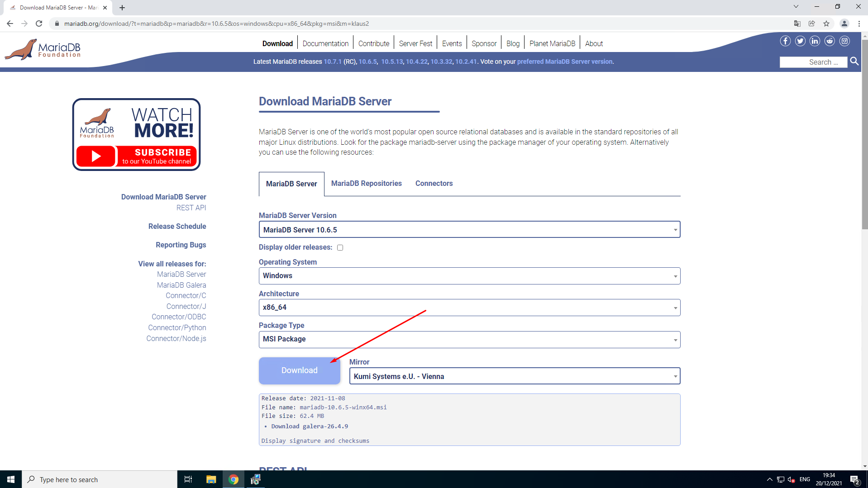Open MariaDB Foundation Reddit icon

tap(830, 41)
